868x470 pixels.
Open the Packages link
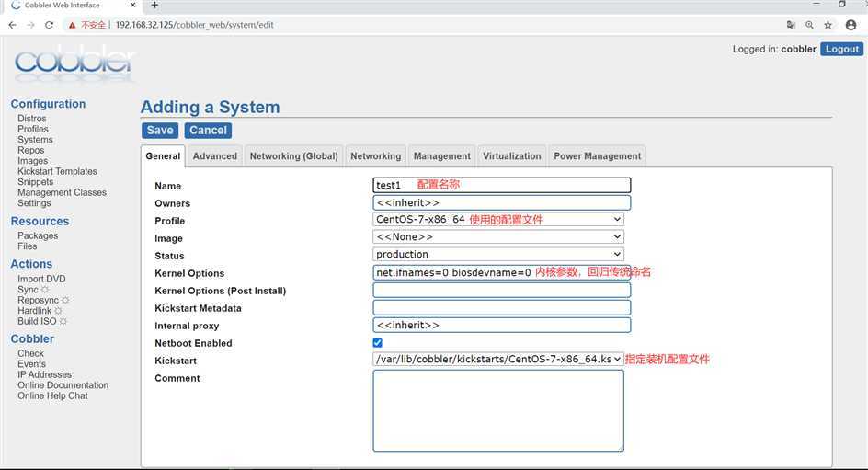point(38,235)
